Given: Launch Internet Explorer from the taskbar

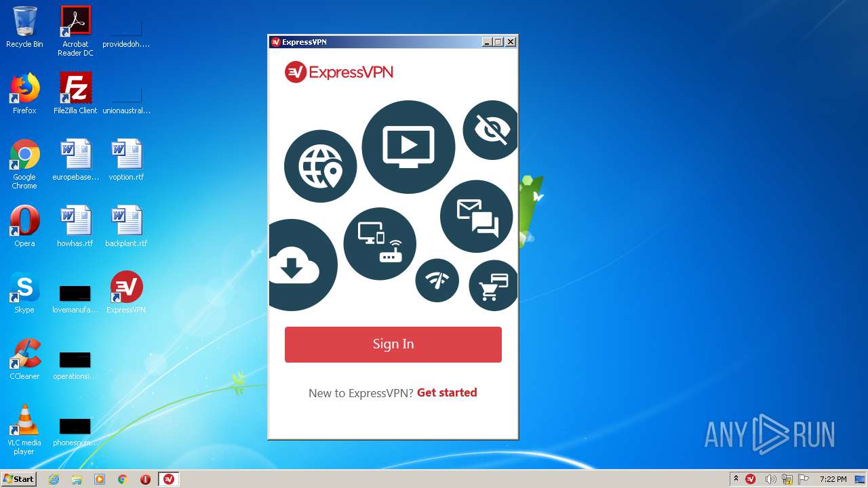Looking at the screenshot, I should pyautogui.click(x=54, y=479).
